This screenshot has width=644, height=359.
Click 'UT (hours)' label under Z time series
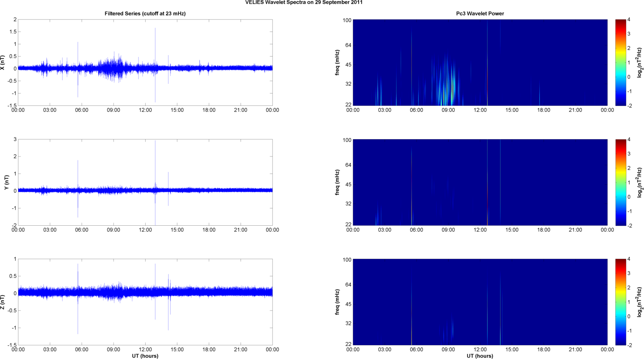145,356
